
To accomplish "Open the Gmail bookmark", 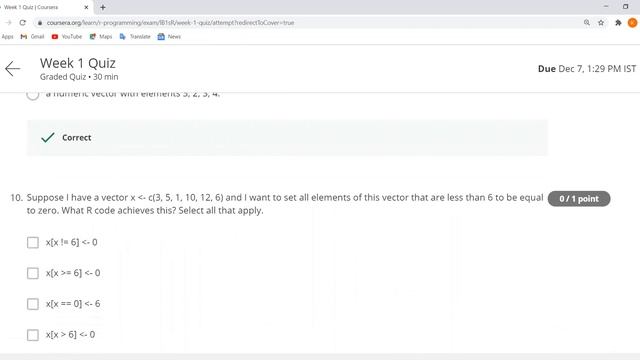I will (32, 37).
